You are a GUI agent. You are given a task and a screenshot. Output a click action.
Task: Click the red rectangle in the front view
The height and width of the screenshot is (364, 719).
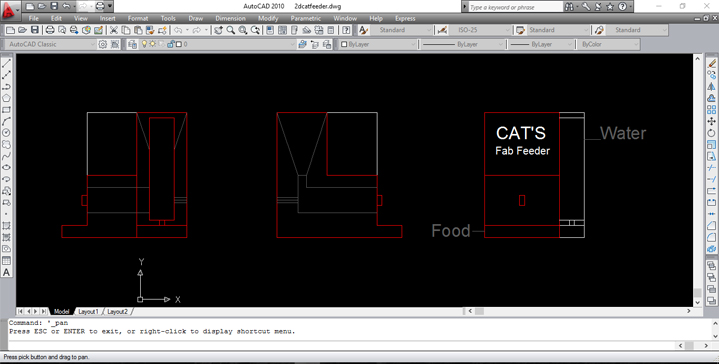click(522, 200)
